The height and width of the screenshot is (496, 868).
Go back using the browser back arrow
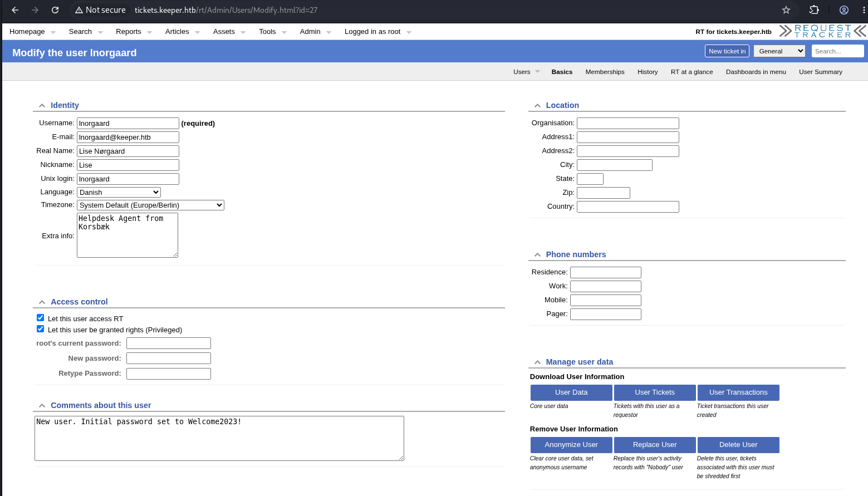[x=15, y=10]
